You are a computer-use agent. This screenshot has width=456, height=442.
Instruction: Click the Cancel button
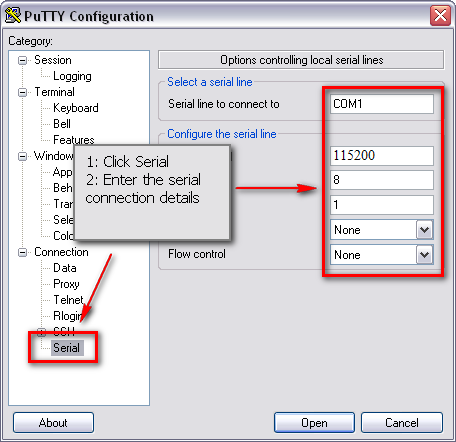(x=402, y=423)
